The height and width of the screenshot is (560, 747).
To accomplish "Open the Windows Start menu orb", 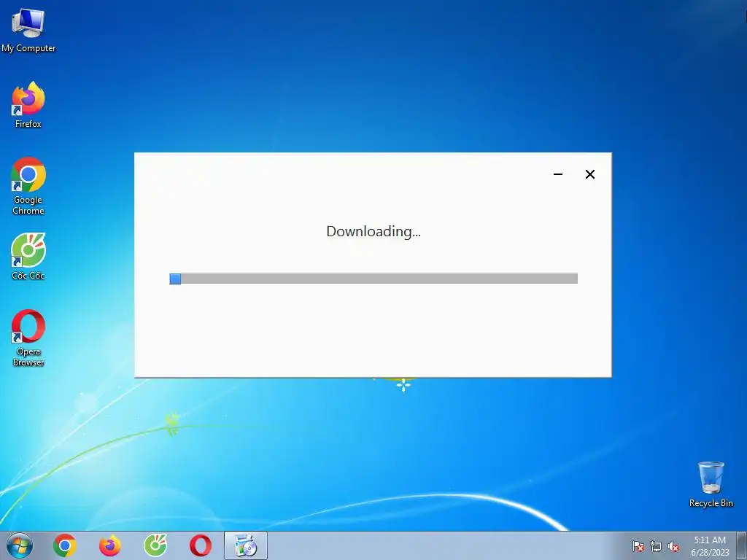I will point(20,545).
